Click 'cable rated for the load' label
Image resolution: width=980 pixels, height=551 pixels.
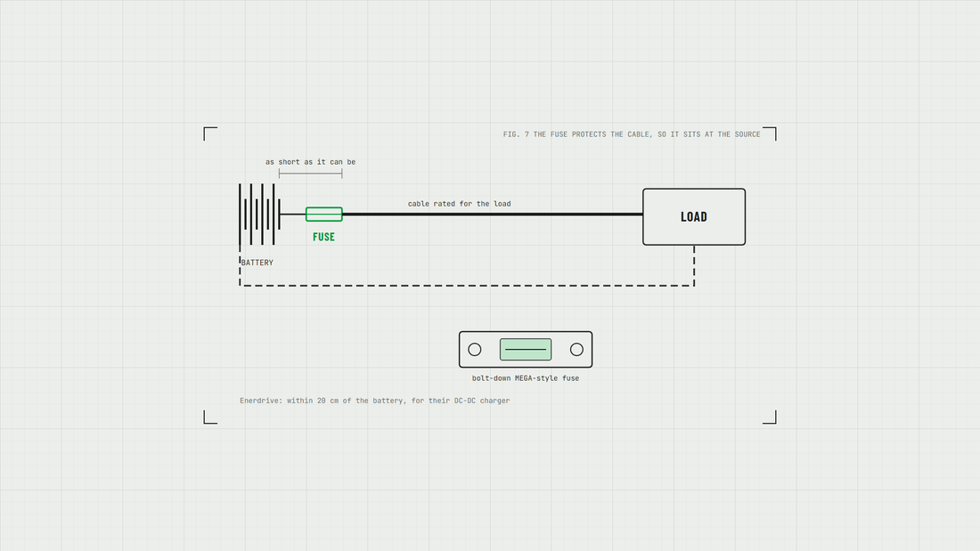pos(460,204)
